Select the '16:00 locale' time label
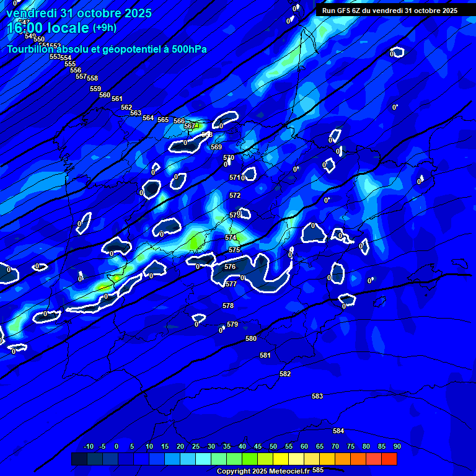 click(48, 29)
